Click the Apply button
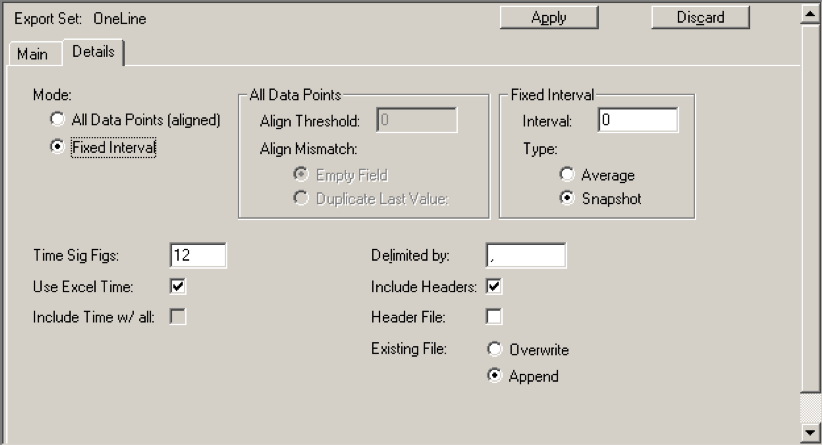The height and width of the screenshot is (445, 822). tap(549, 17)
